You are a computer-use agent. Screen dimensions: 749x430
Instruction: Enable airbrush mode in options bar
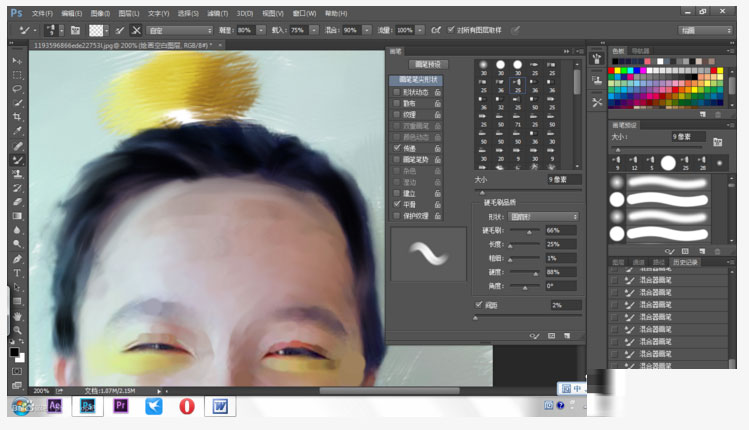pos(436,30)
